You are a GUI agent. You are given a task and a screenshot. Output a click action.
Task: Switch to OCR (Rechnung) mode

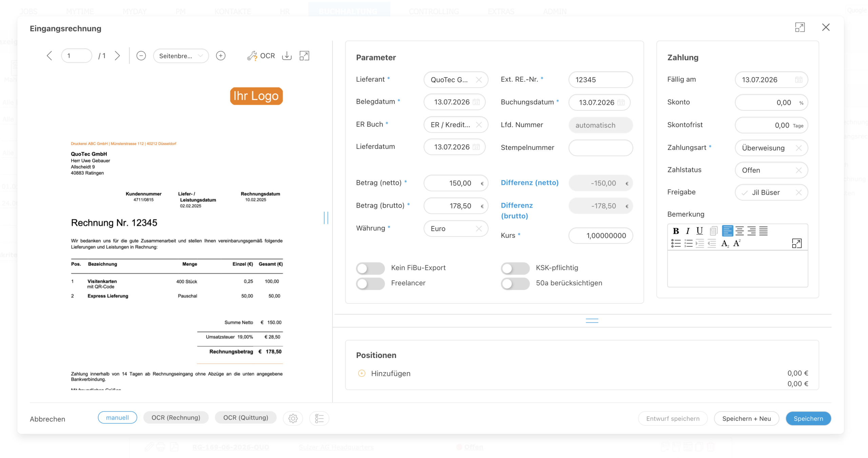click(x=176, y=418)
